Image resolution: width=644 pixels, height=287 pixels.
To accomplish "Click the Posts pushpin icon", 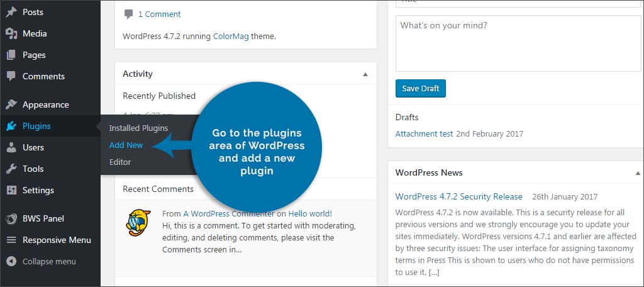I will (x=11, y=12).
